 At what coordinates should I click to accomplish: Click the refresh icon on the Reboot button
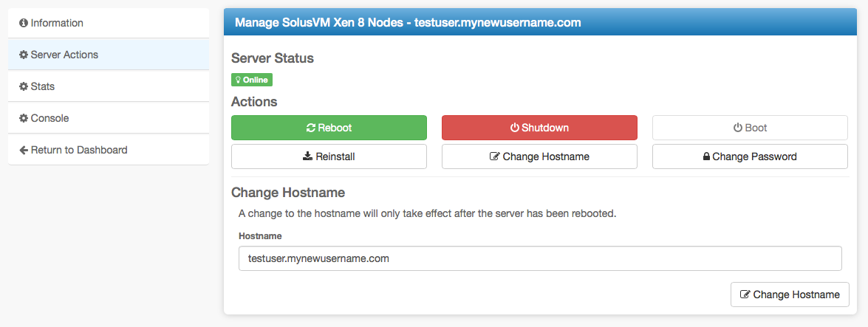311,128
